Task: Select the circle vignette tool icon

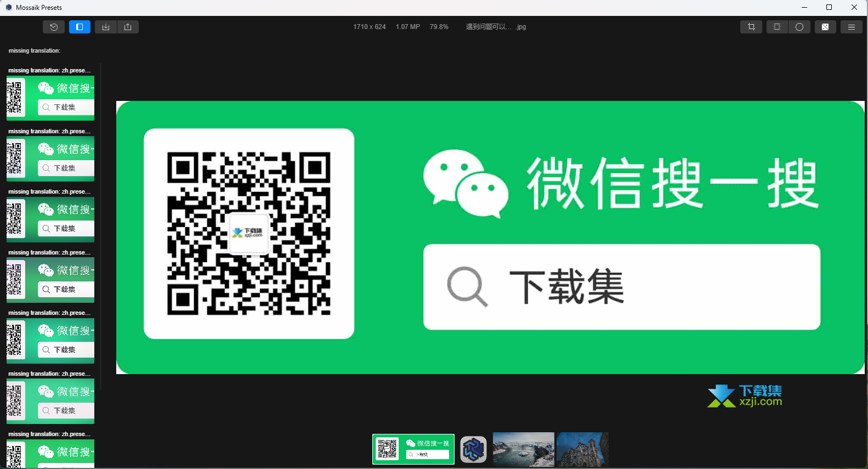Action: [799, 27]
